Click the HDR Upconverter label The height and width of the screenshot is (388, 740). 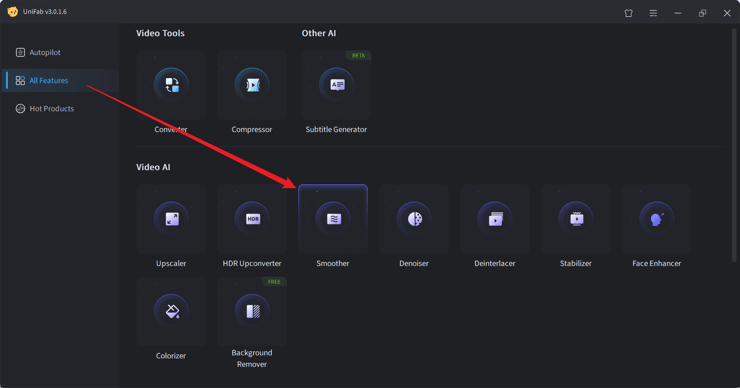click(252, 263)
